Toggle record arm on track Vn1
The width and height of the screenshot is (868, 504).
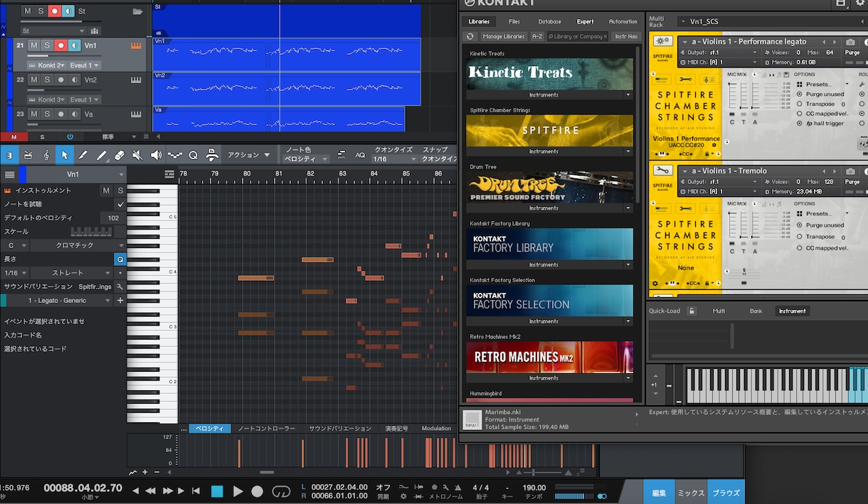tap(61, 45)
